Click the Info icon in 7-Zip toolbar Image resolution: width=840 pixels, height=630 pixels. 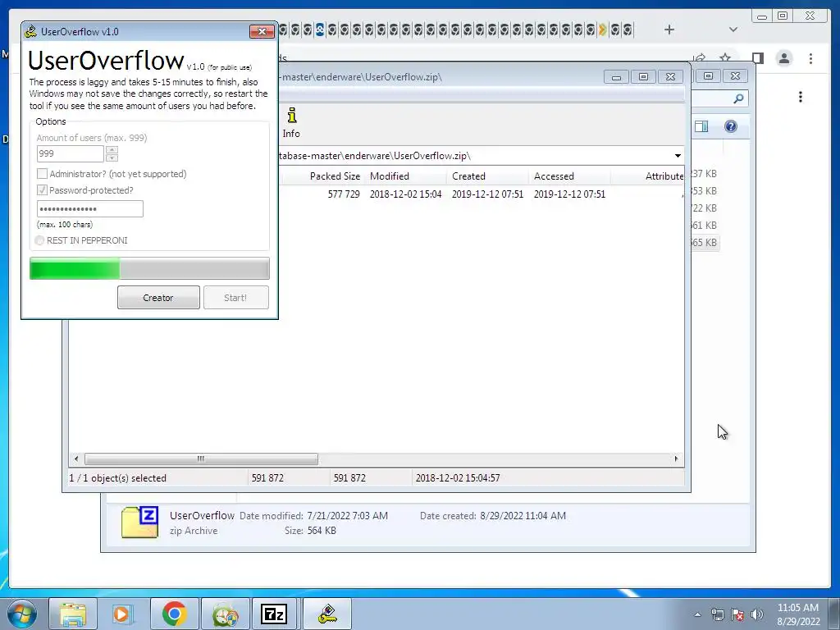pyautogui.click(x=291, y=122)
